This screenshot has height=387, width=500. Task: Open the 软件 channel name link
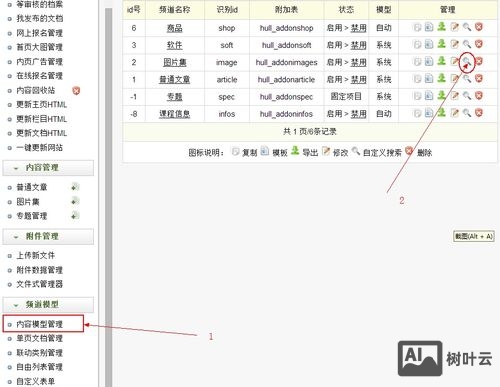175,45
